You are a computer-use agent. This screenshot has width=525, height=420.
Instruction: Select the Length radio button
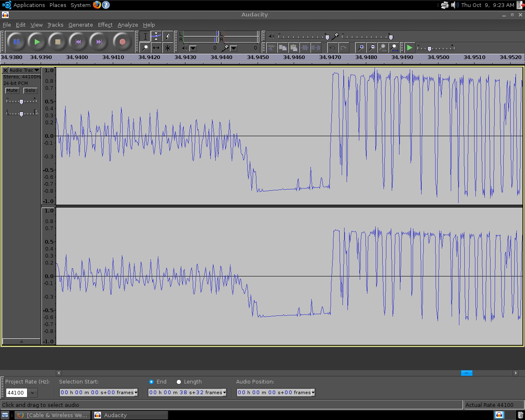pyautogui.click(x=179, y=382)
